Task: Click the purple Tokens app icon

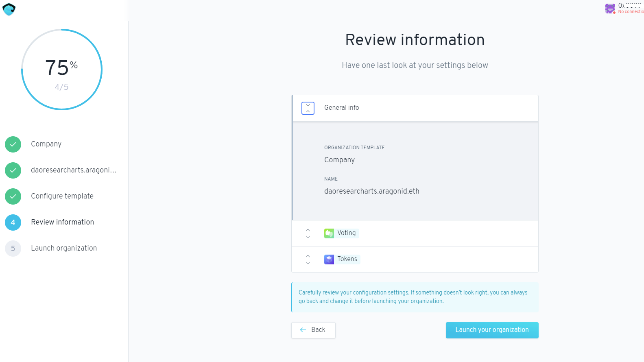Action: pos(329,260)
